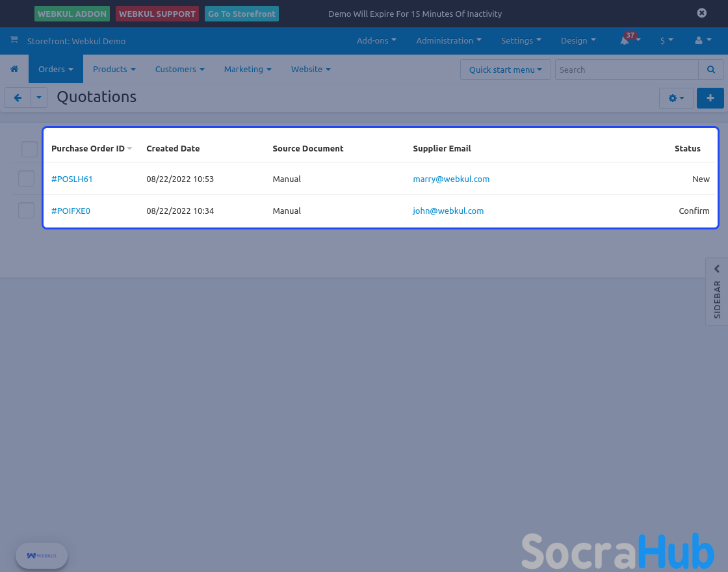
Task: Click the plus icon to add quotation
Action: [710, 97]
